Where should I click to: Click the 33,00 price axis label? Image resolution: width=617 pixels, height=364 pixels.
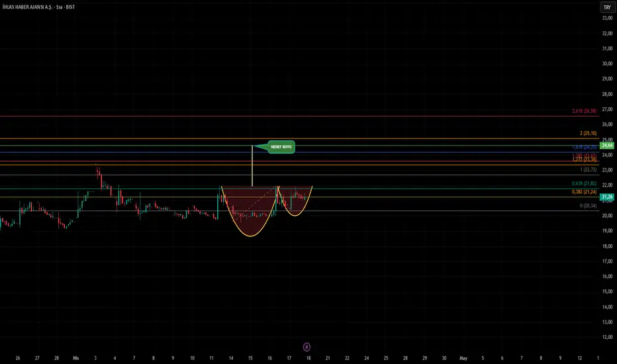coord(607,18)
